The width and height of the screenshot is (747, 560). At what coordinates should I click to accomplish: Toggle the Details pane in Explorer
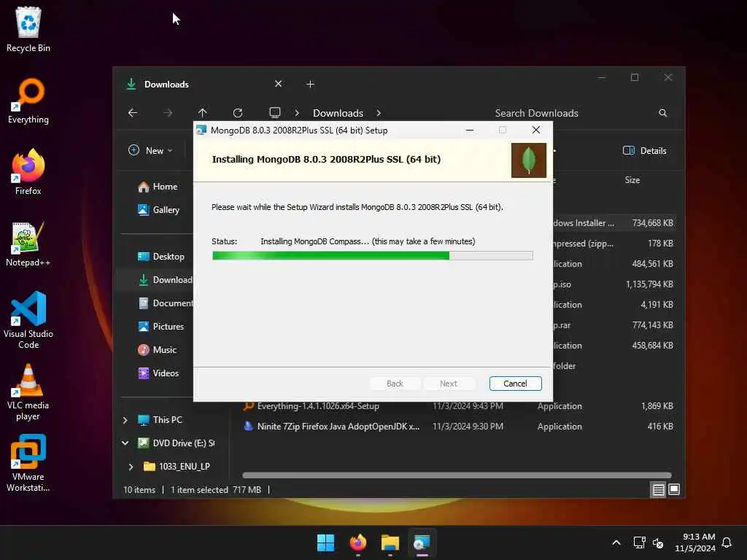[645, 150]
